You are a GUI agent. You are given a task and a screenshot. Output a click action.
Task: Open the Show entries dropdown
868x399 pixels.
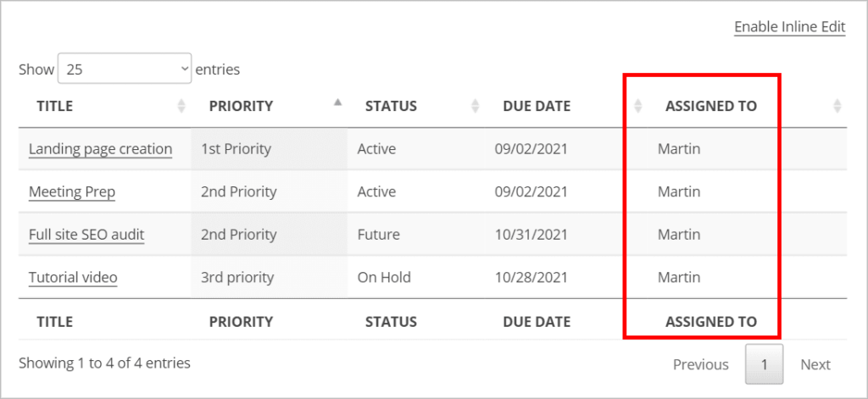click(x=125, y=68)
